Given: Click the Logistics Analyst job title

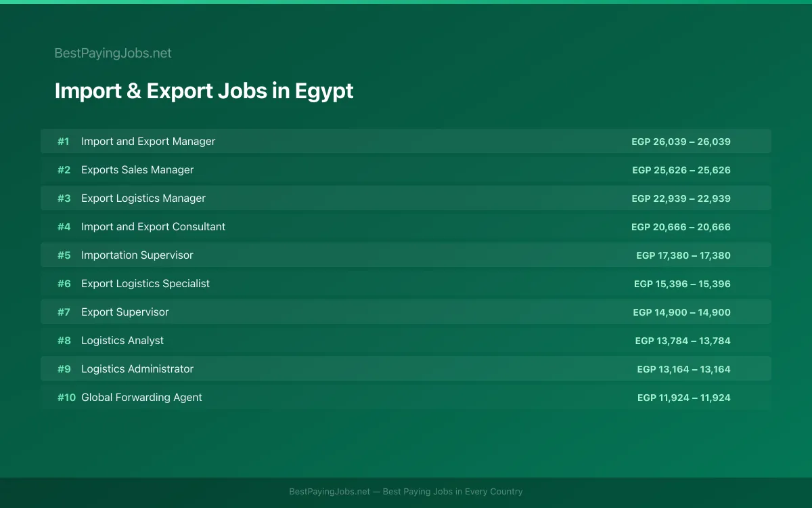Looking at the screenshot, I should click(x=122, y=341).
